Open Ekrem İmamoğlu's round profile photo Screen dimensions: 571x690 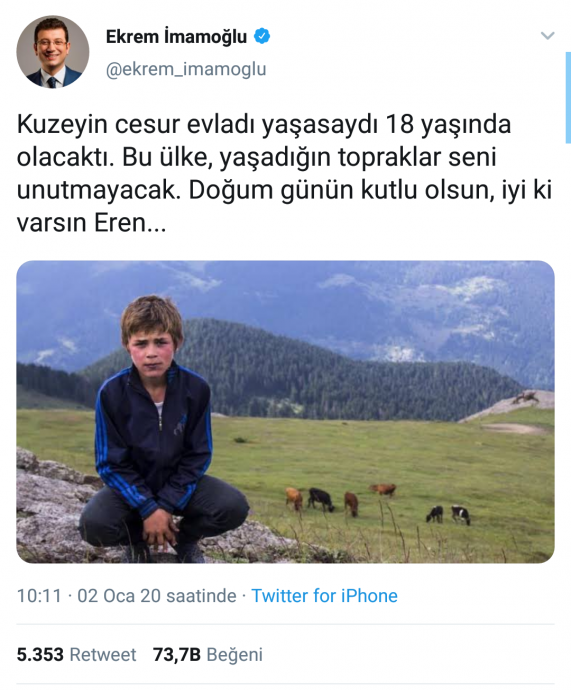point(53,52)
